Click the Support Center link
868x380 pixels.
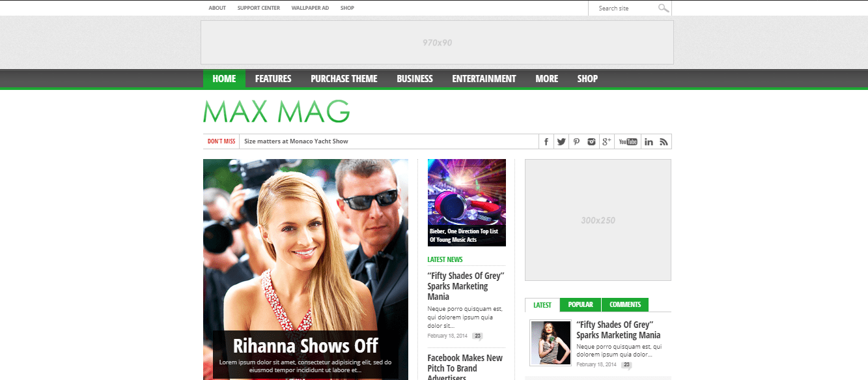pos(259,8)
